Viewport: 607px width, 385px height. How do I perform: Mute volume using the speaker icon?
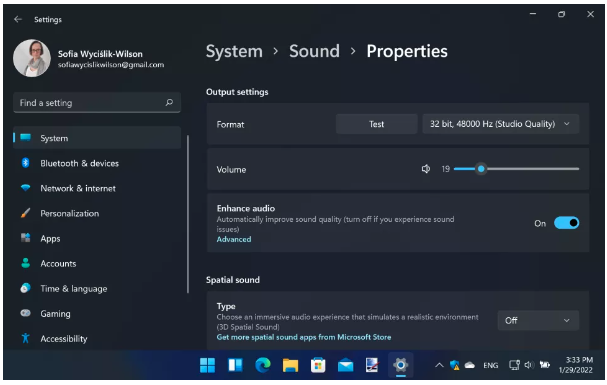pyautogui.click(x=425, y=169)
